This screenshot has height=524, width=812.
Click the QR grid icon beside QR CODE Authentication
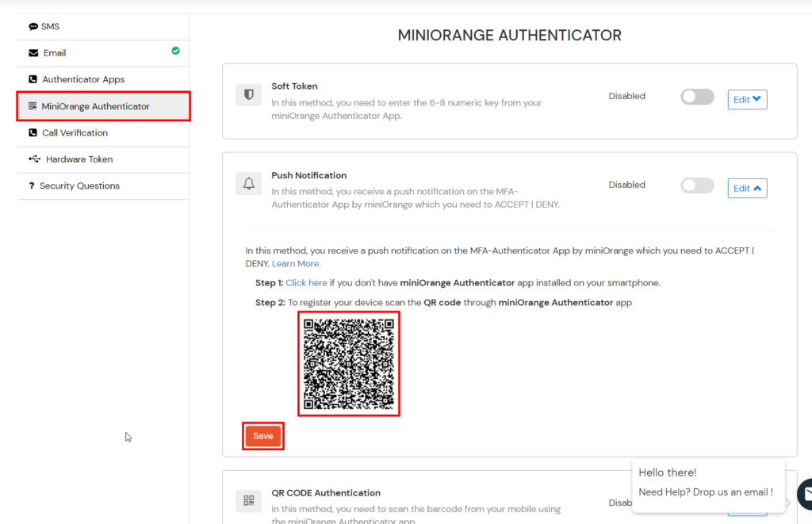click(248, 501)
